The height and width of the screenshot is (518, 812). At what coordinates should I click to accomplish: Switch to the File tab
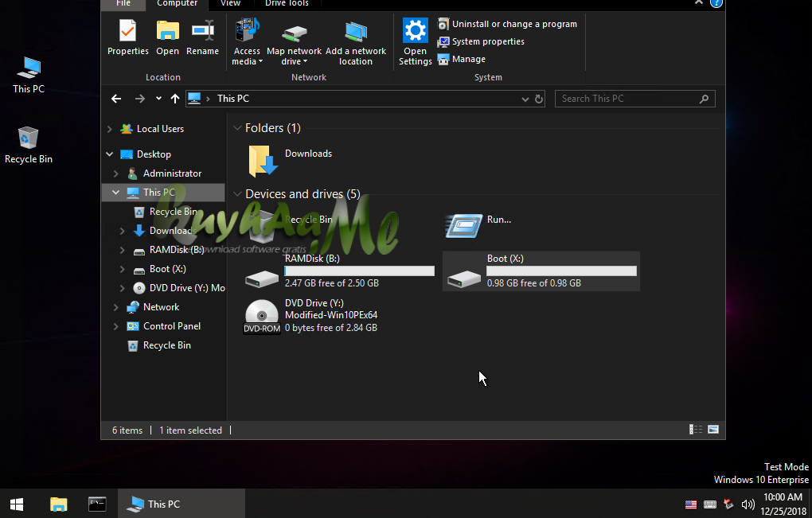tap(123, 4)
